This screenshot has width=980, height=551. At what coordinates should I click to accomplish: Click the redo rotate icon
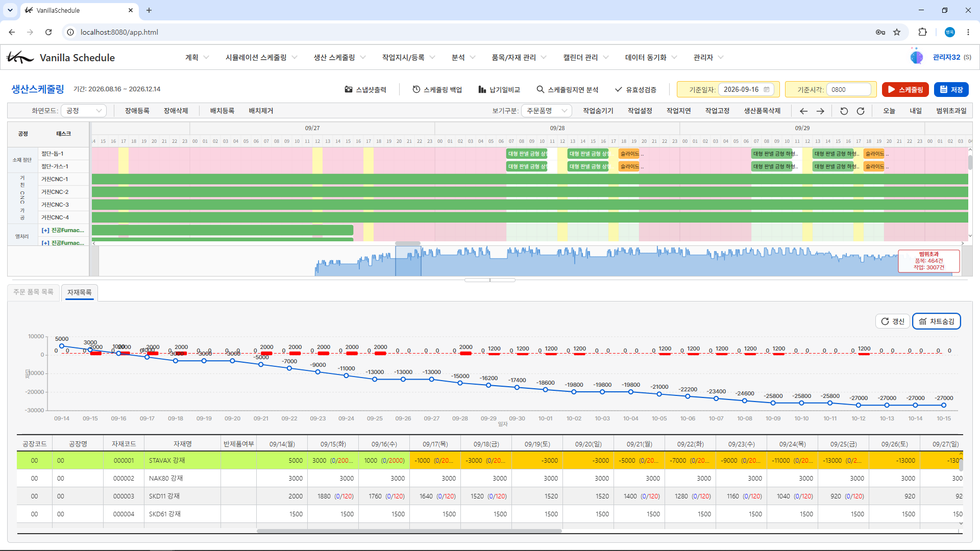coord(861,111)
